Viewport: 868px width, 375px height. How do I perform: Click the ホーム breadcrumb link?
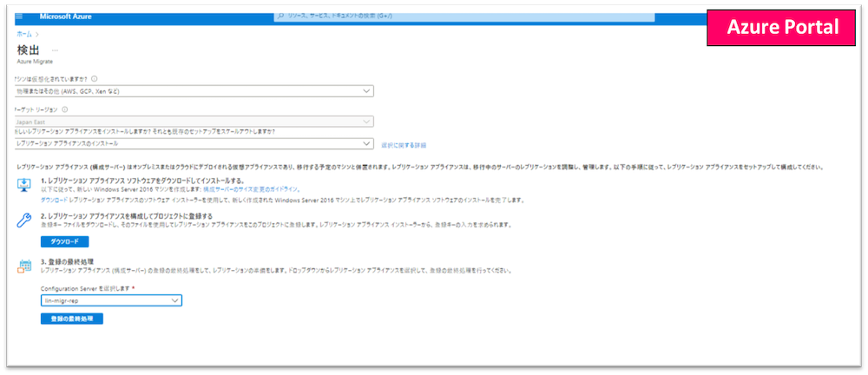24,35
